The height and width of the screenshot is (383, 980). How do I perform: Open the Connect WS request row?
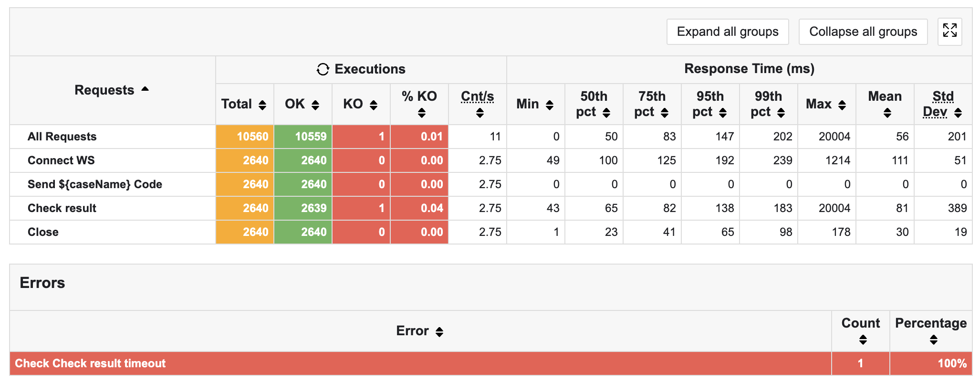(x=61, y=160)
